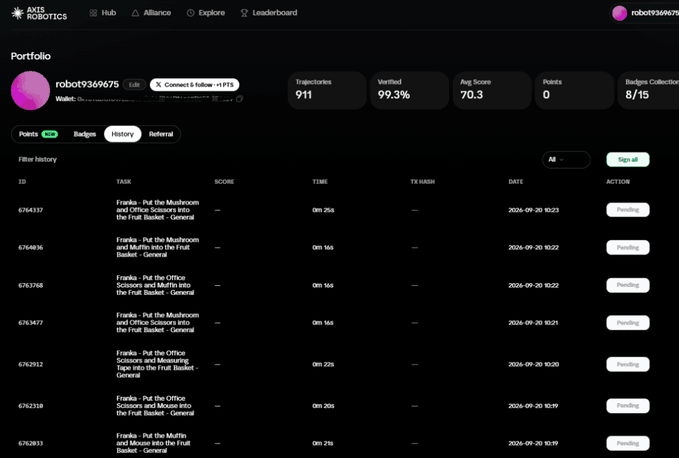679x458 pixels.
Task: Click the 0m 25s time value
Action: [323, 210]
